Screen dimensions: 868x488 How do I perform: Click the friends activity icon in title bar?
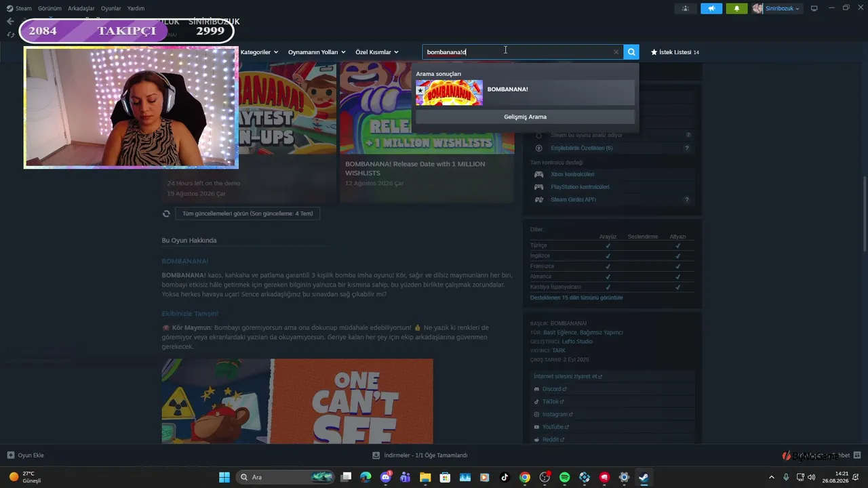coord(686,8)
